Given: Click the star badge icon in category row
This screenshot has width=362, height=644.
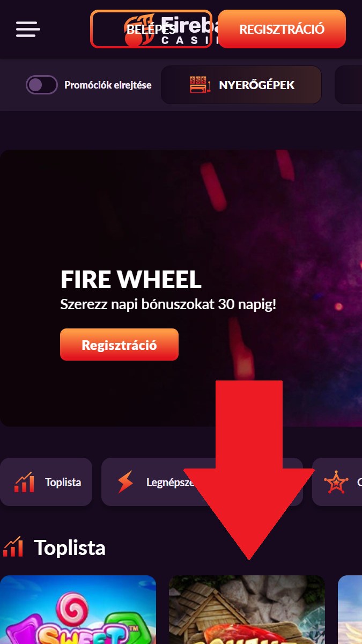Looking at the screenshot, I should pos(336,482).
